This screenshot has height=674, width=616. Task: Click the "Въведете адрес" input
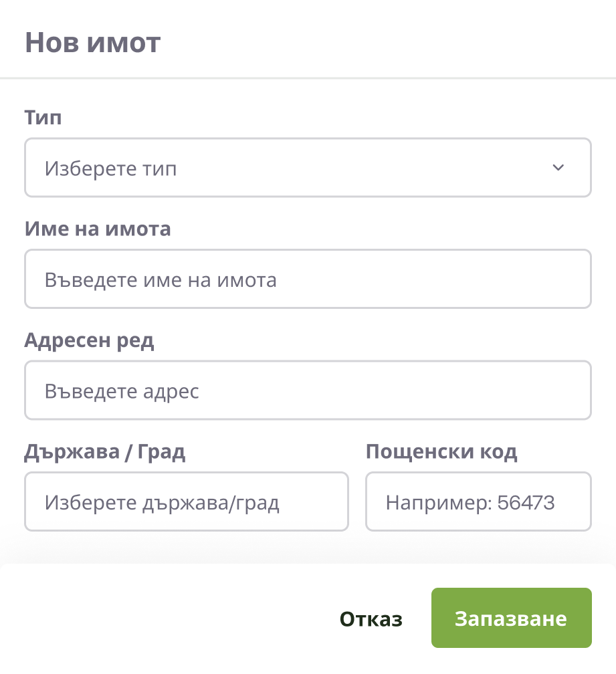click(308, 390)
